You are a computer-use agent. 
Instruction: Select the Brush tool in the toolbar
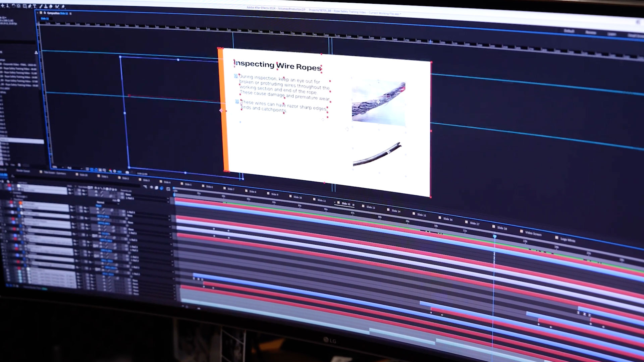41,6
